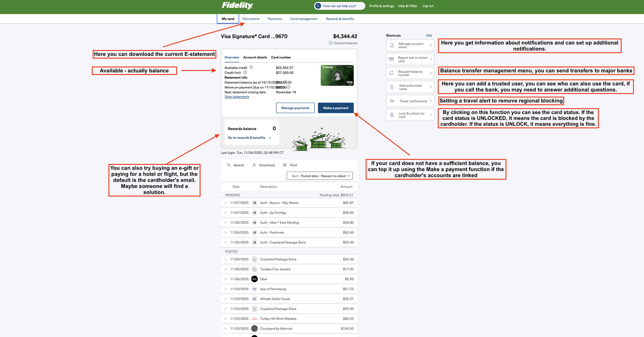644x337 pixels.
Task: Click the Courtyard by Marriott merchant logo
Action: (255, 329)
